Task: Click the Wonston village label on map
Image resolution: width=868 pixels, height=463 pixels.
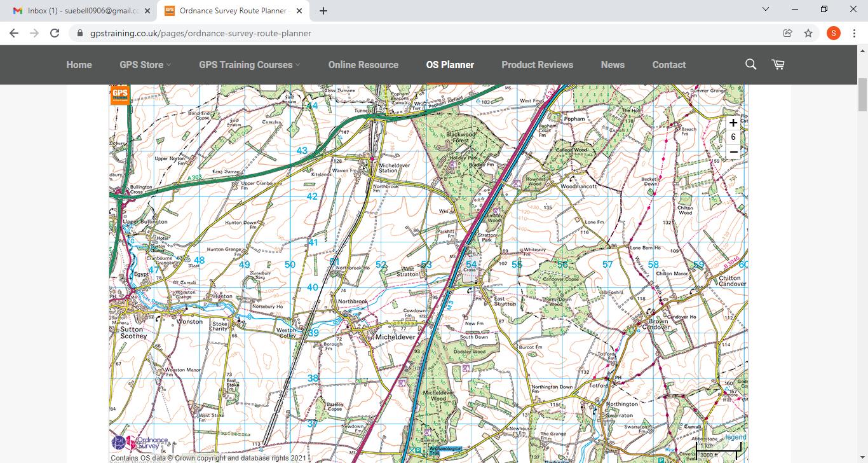Action: click(x=189, y=322)
